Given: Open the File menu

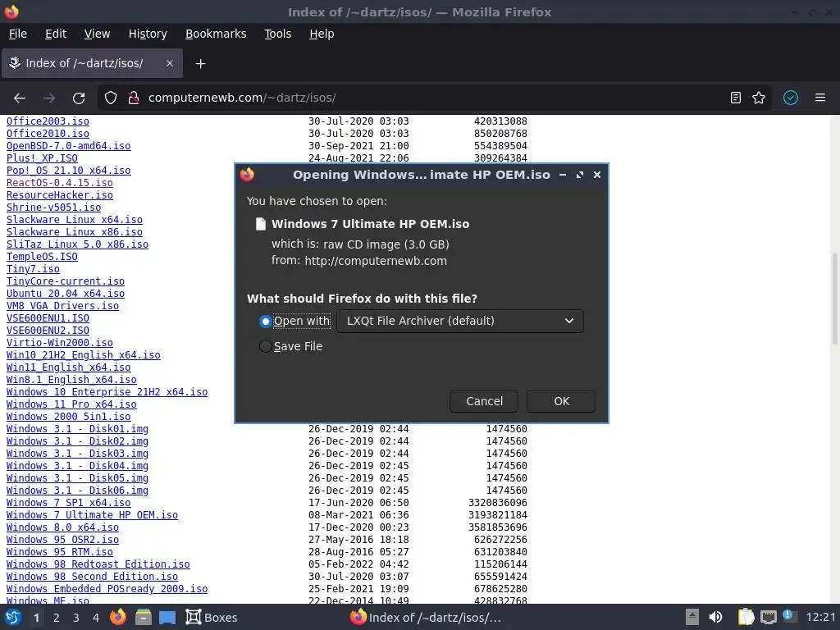Looking at the screenshot, I should click(x=18, y=34).
